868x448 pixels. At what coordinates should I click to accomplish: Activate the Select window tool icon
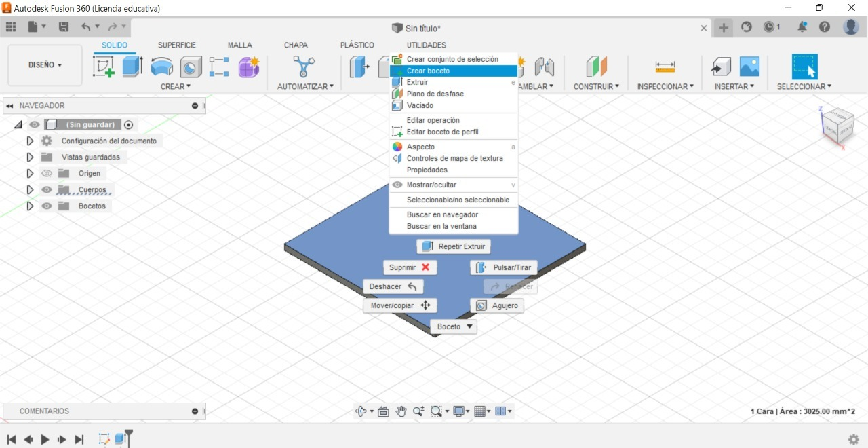coord(804,67)
